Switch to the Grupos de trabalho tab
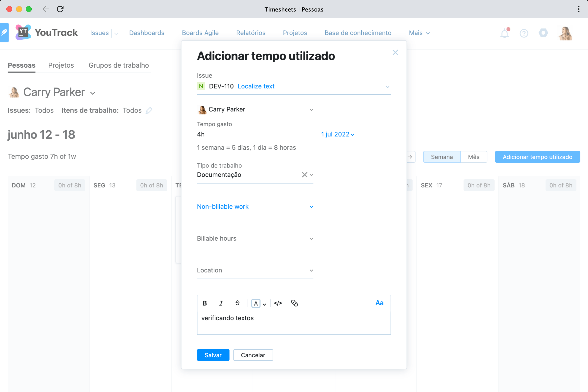This screenshot has height=392, width=588. click(x=119, y=65)
